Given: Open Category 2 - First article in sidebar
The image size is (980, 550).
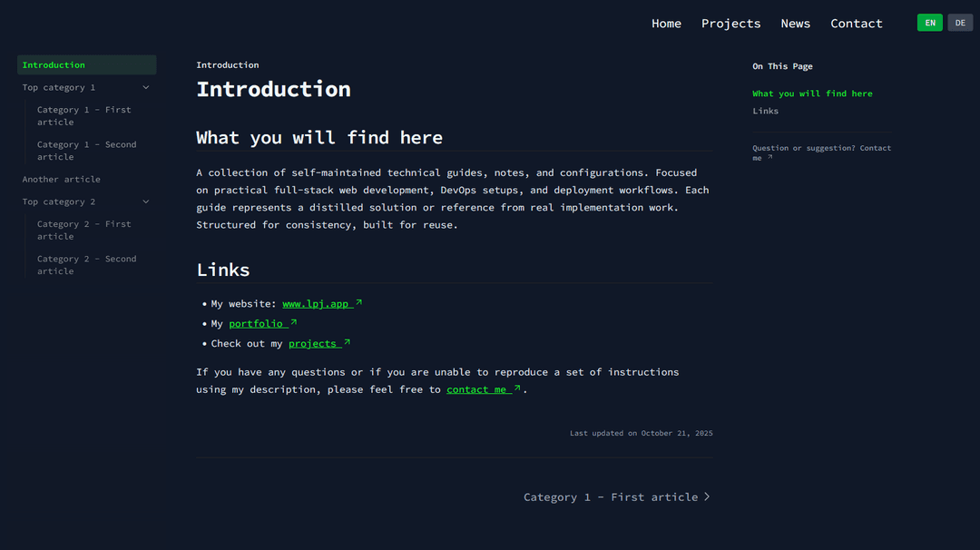Looking at the screenshot, I should 83,230.
